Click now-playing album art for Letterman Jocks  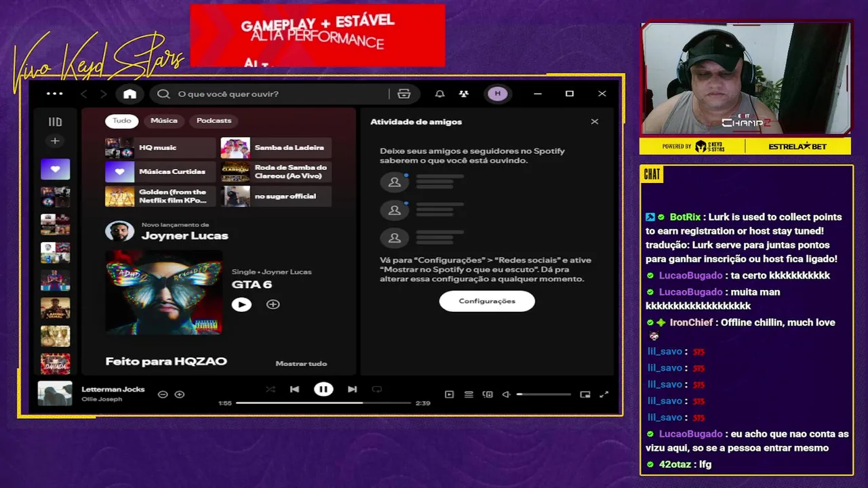coord(54,394)
